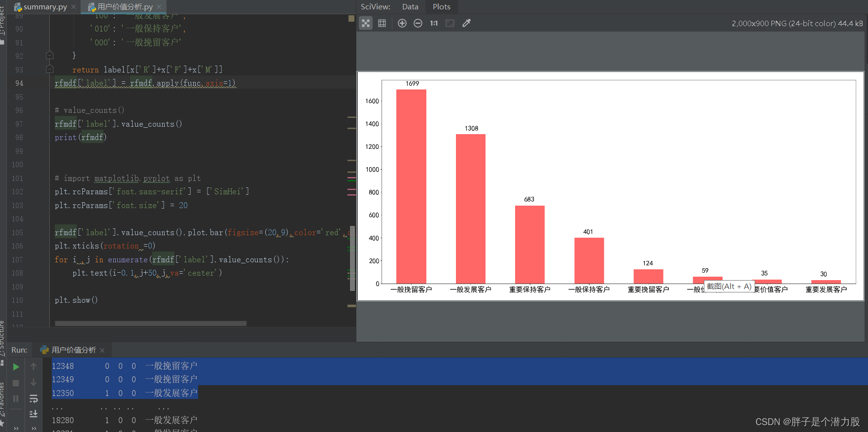This screenshot has height=432, width=868.
Task: Toggle scroll to end in Run console
Action: 34,414
